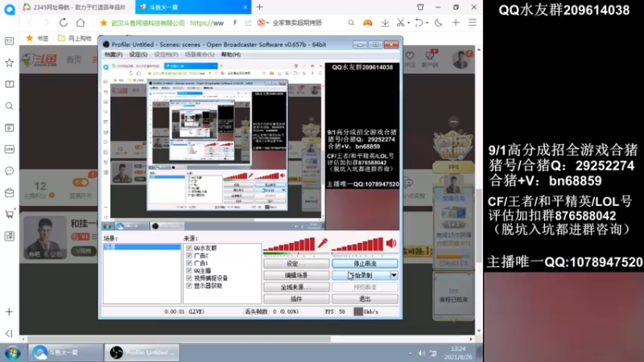Switch to the 2345网址导航 browser tab
The height and width of the screenshot is (362, 644).
(74, 7)
